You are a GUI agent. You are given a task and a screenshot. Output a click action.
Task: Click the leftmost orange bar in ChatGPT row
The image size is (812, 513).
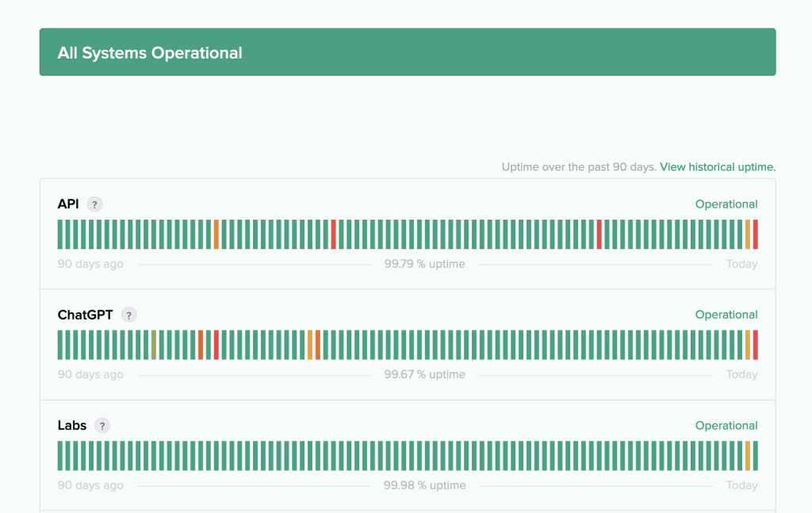pyautogui.click(x=201, y=345)
